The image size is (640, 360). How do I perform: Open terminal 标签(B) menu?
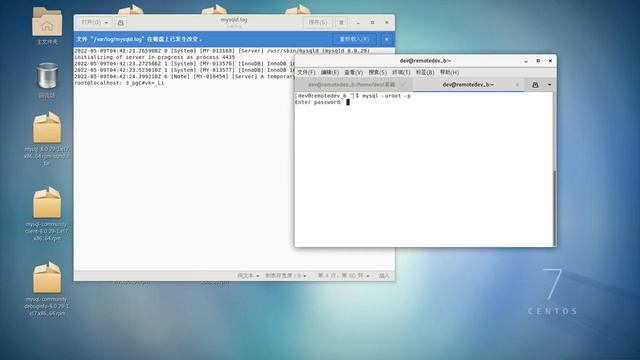click(425, 72)
